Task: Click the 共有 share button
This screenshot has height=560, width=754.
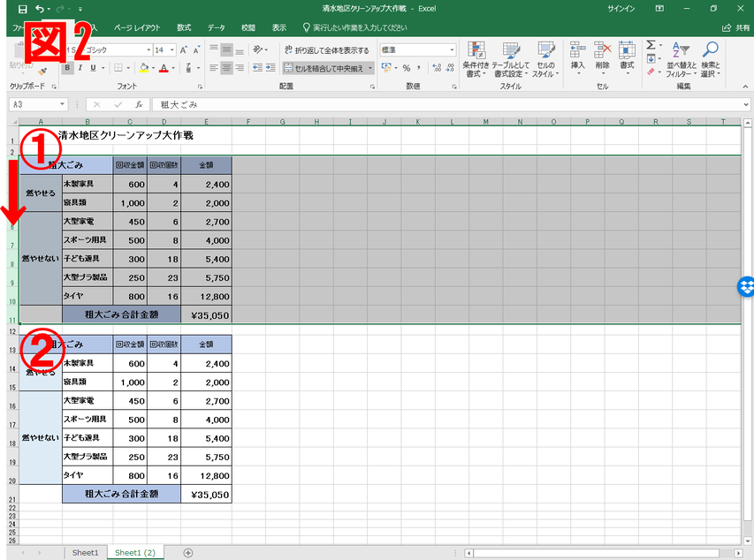Action: pyautogui.click(x=736, y=28)
